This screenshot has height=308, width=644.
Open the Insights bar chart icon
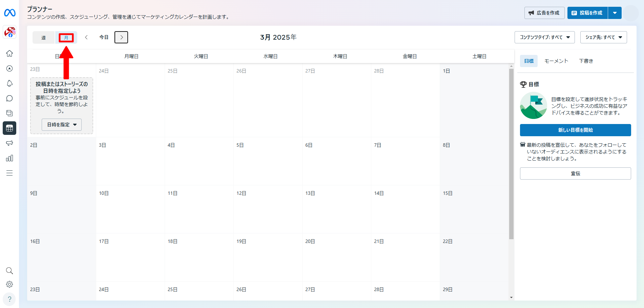(x=9, y=158)
